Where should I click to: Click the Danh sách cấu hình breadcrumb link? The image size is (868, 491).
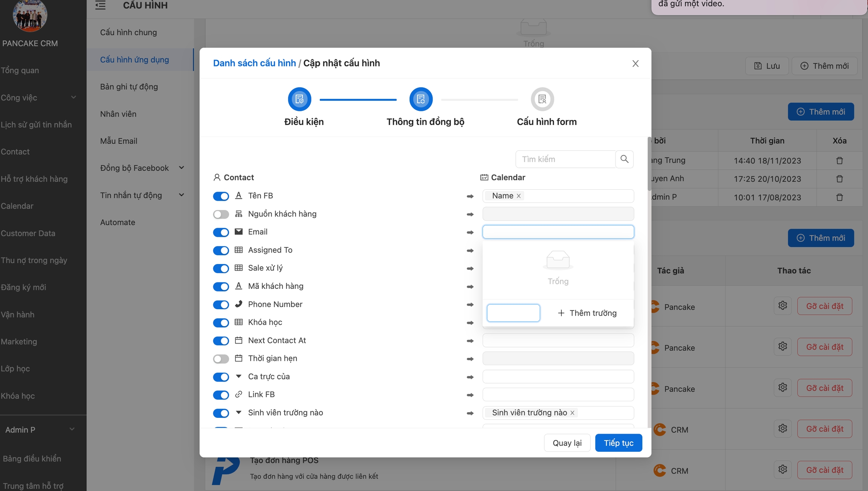(254, 63)
